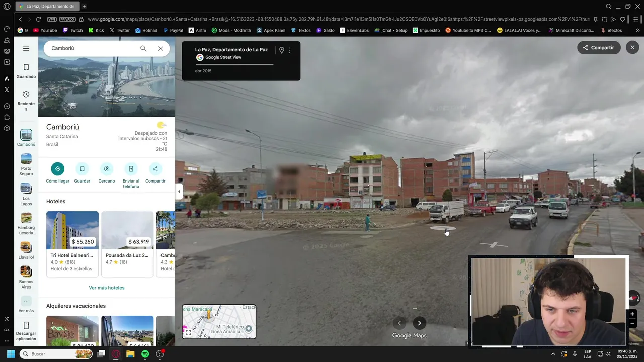Screen dimensions: 644x362
Task: Open Spotify from the taskbar
Action: click(x=145, y=354)
